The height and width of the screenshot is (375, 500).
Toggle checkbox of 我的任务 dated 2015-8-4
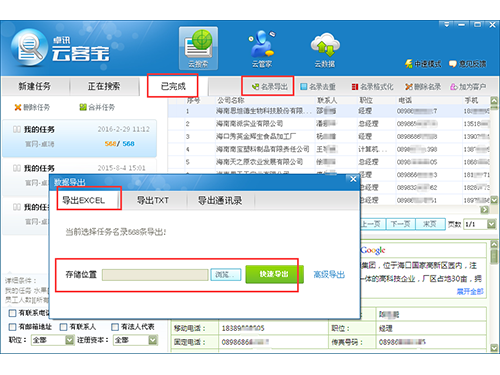[x=17, y=168]
